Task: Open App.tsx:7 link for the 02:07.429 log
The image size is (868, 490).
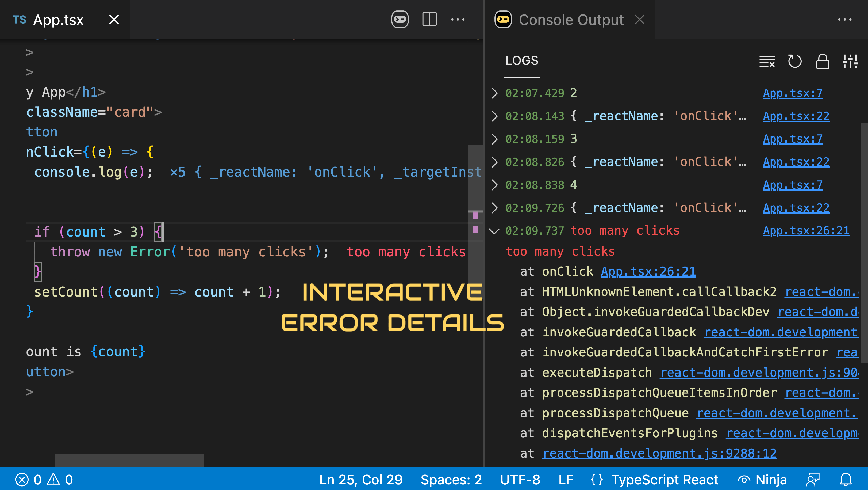Action: 793,93
